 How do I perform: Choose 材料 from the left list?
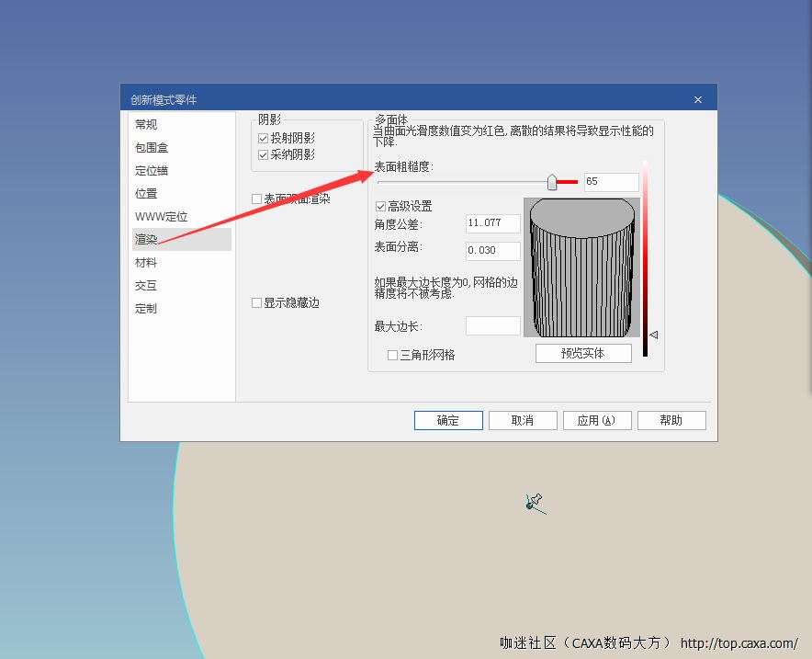146,263
